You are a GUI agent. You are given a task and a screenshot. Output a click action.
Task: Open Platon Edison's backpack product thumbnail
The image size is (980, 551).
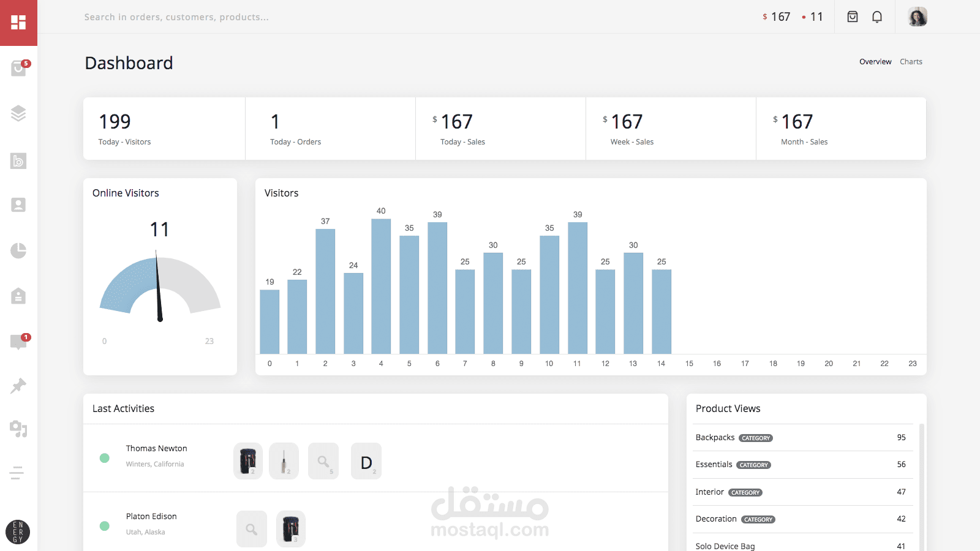pyautogui.click(x=291, y=529)
